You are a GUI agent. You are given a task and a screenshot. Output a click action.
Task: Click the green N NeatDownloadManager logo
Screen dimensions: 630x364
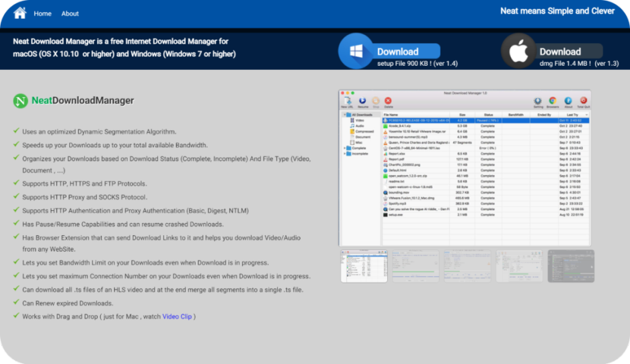73,100
